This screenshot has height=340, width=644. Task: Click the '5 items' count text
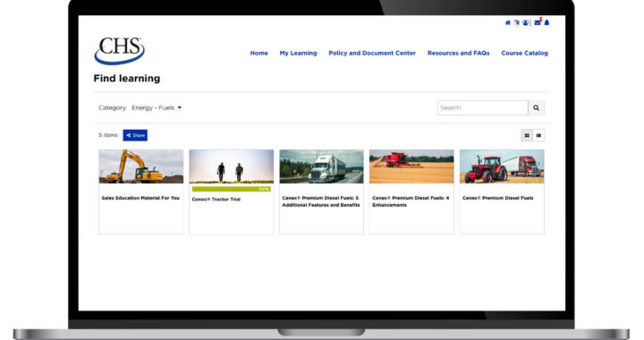108,135
